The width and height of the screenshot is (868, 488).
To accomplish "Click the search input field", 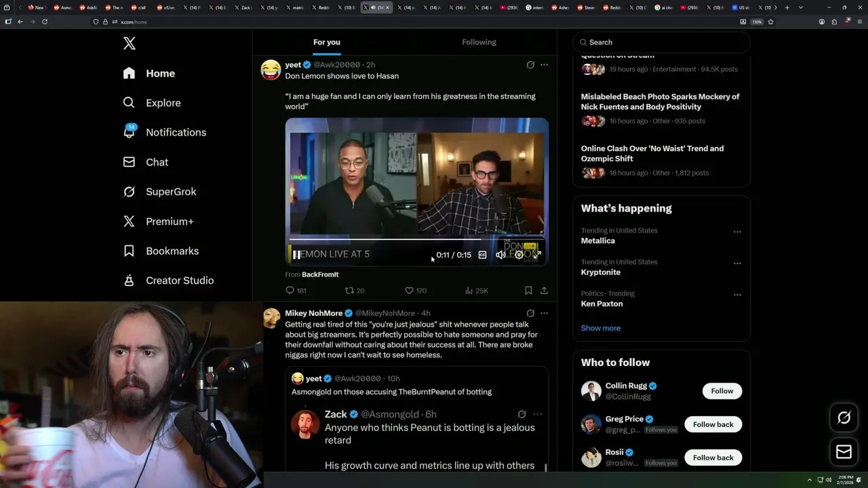I will click(x=662, y=42).
